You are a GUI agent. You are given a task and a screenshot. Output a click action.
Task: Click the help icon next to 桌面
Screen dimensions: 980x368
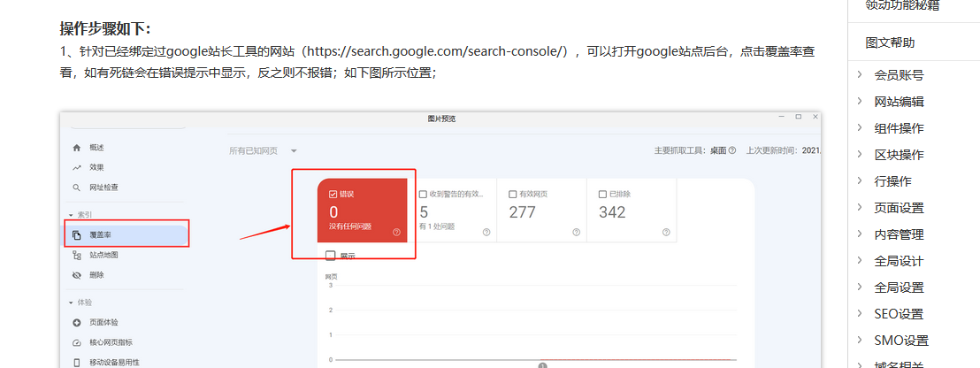pyautogui.click(x=732, y=150)
